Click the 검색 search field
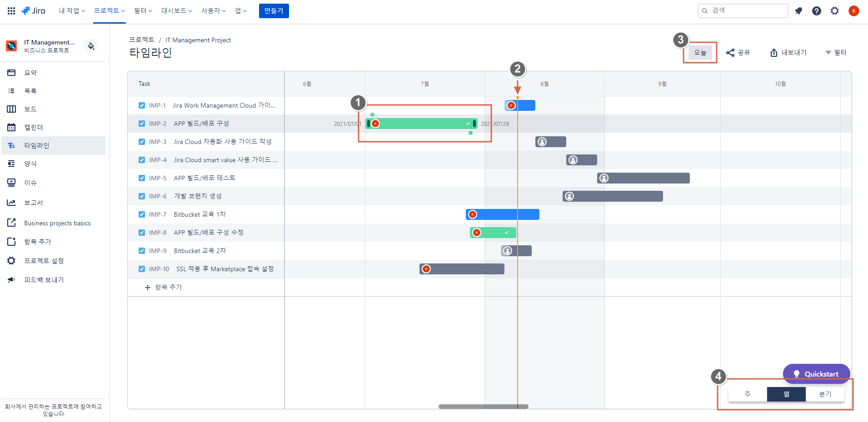The image size is (868, 422). click(x=743, y=11)
